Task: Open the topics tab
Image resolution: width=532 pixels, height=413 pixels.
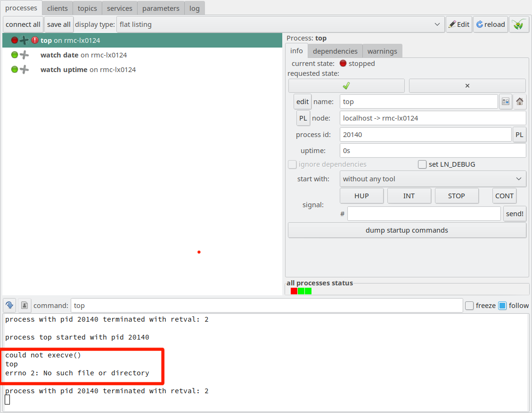Action: (x=87, y=8)
